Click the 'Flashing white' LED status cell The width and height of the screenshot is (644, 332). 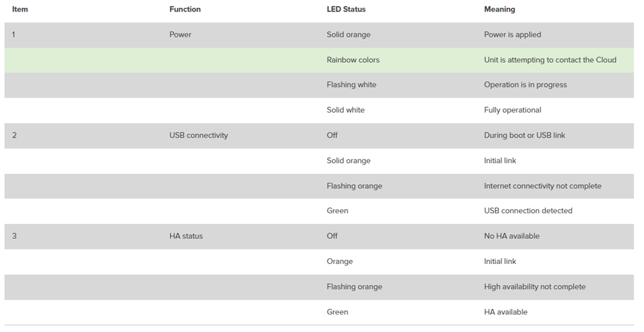coord(351,85)
